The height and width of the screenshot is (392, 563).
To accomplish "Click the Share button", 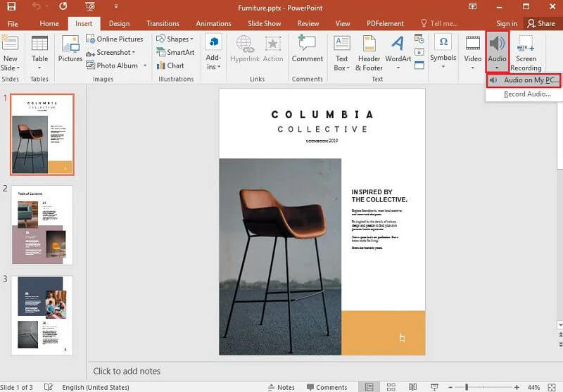I will coord(541,24).
